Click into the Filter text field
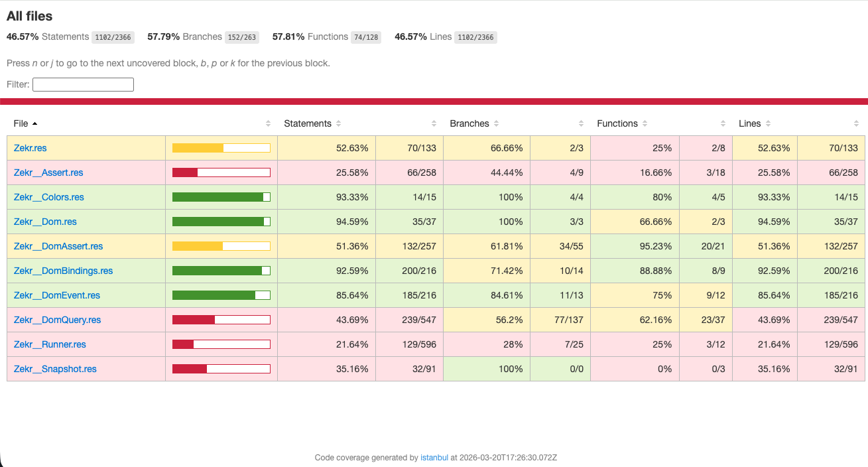This screenshot has height=467, width=868. click(x=83, y=84)
